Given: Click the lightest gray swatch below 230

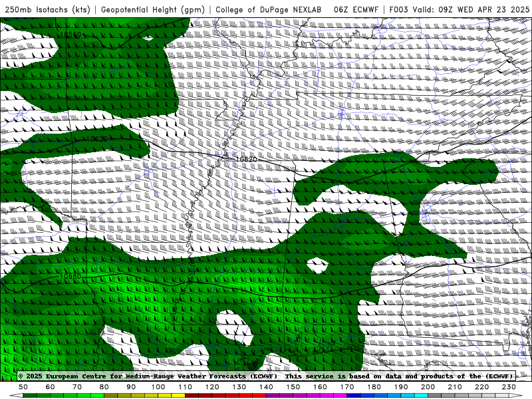Looking at the screenshot, I should click(502, 396).
